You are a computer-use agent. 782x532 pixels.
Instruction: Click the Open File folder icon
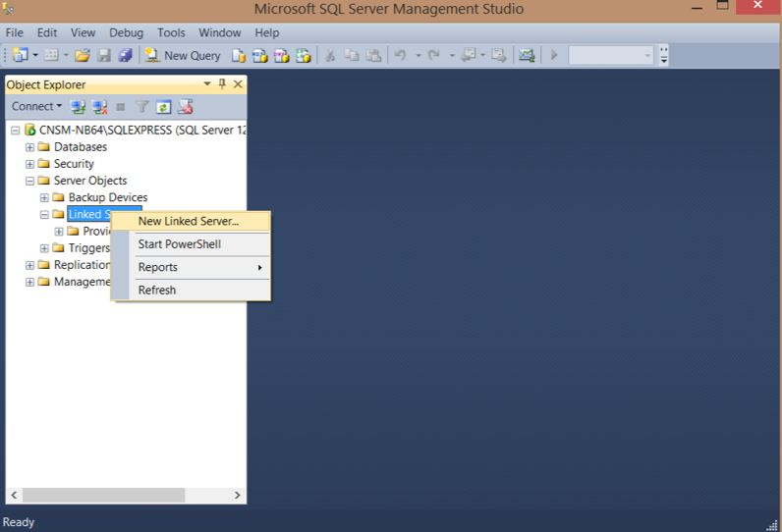coord(83,55)
